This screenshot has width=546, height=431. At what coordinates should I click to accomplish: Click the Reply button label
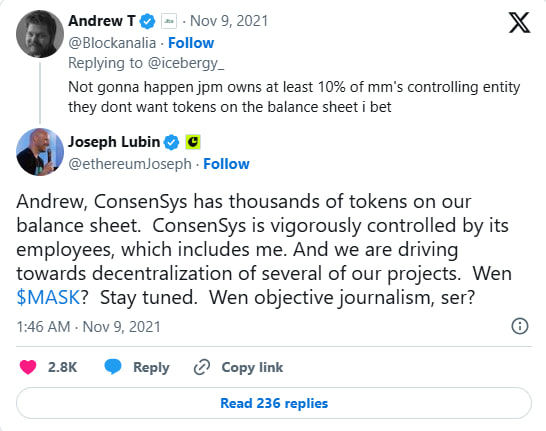(x=151, y=368)
